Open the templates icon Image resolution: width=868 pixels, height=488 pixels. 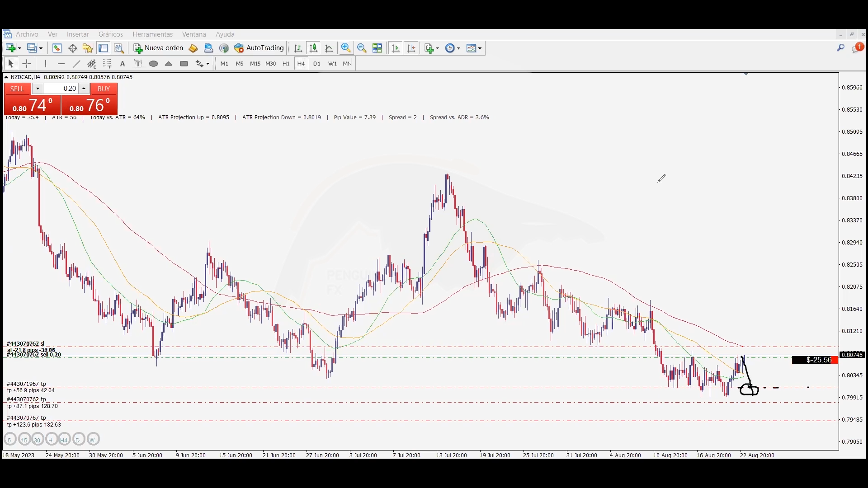coord(471,48)
